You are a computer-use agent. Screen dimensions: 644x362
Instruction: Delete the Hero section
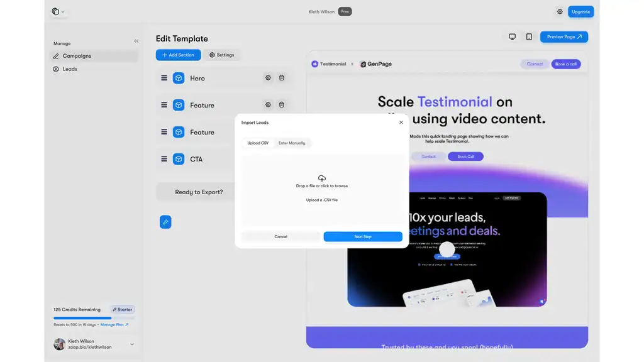tap(282, 78)
